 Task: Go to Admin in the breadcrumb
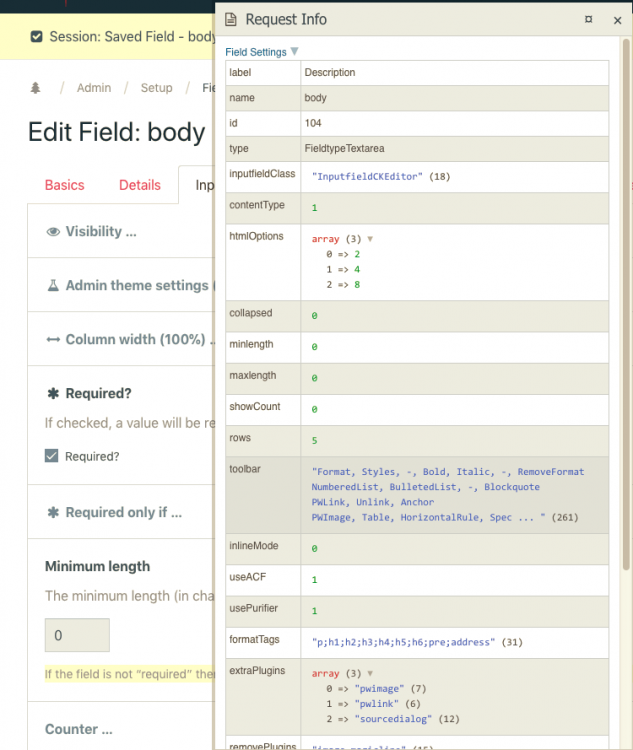(x=94, y=88)
